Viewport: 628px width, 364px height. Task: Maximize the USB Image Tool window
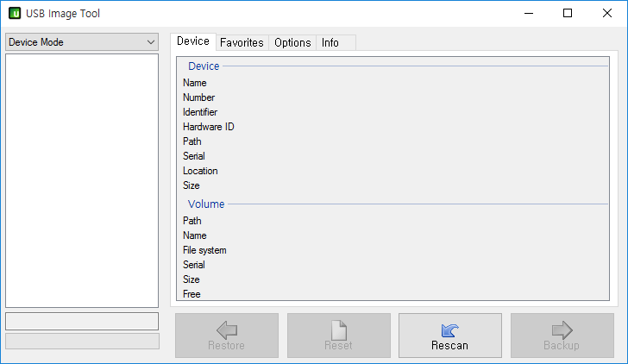pos(567,14)
